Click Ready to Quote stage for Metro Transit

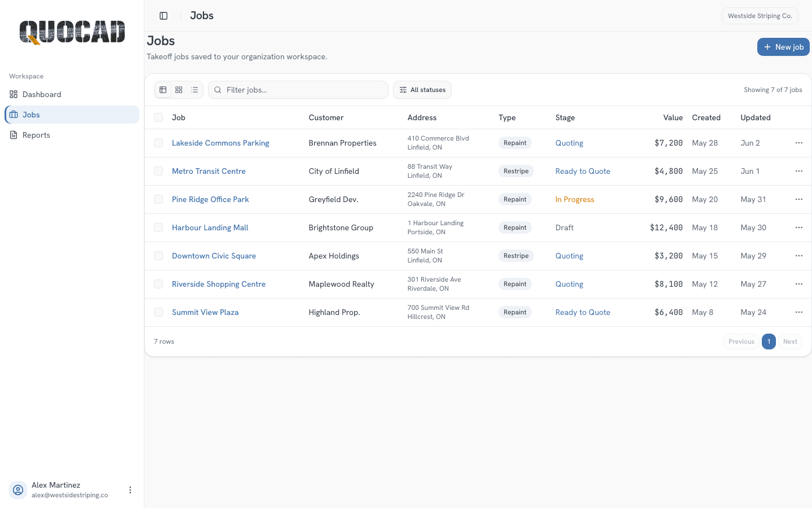point(582,171)
